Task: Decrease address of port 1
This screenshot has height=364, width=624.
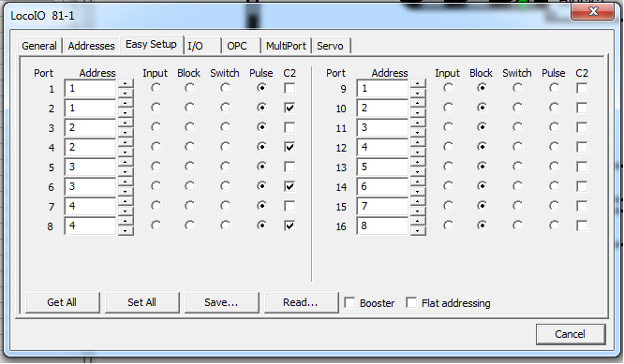Action: [126, 94]
